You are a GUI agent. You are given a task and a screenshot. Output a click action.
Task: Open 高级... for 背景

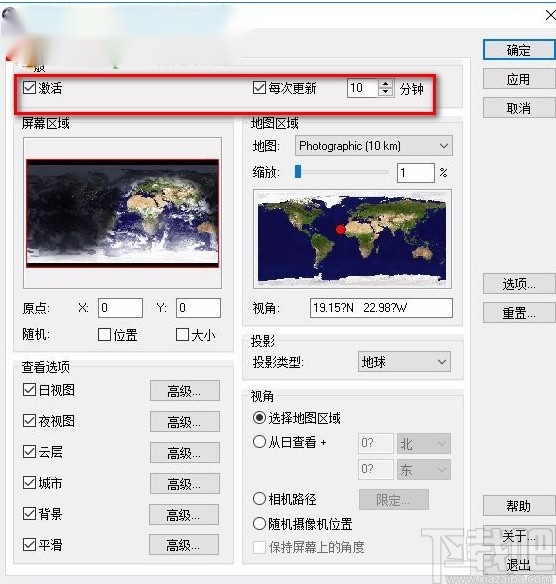(184, 515)
